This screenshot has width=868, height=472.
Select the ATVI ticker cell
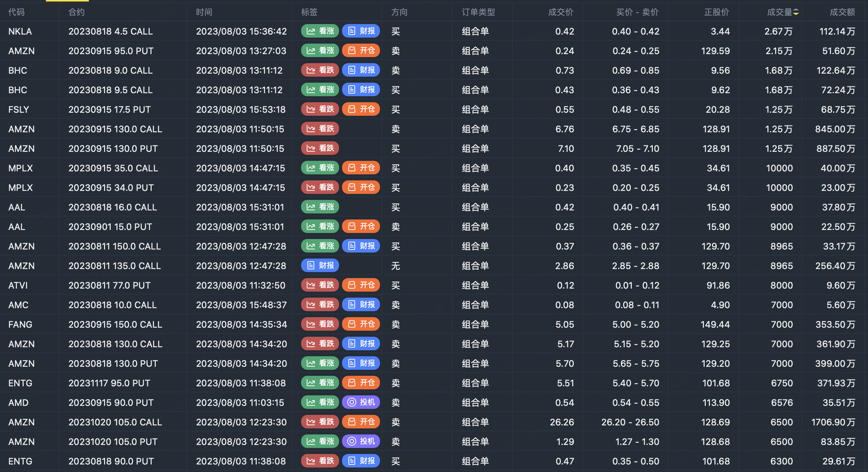point(18,285)
